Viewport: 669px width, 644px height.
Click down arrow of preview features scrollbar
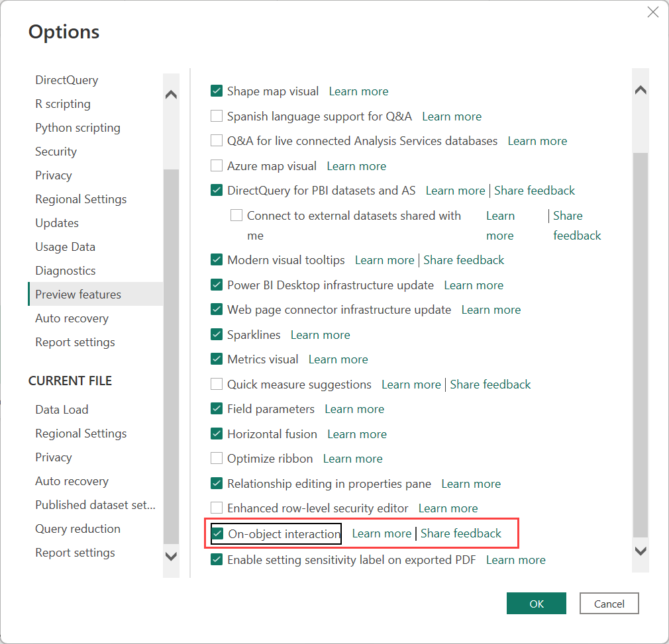[641, 551]
